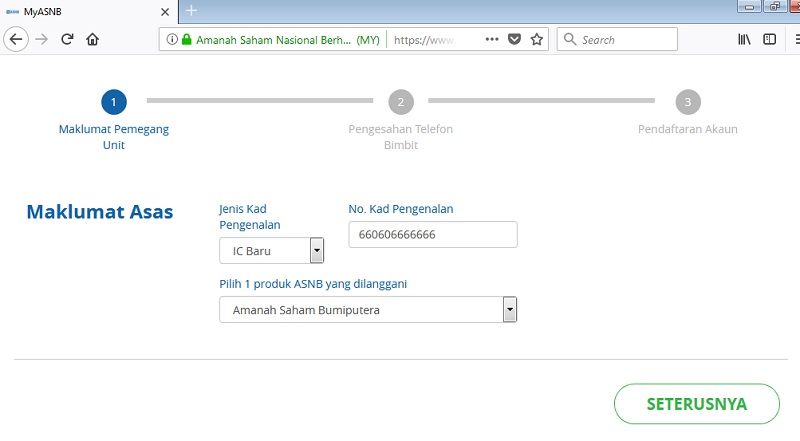Image resolution: width=800 pixels, height=441 pixels.
Task: Restore down the browser window
Action: (774, 6)
